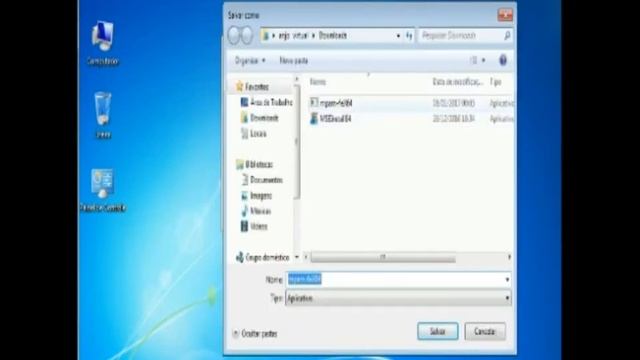Sort files by the Nome column header
Screen dimensions: 640x360
tap(318, 82)
